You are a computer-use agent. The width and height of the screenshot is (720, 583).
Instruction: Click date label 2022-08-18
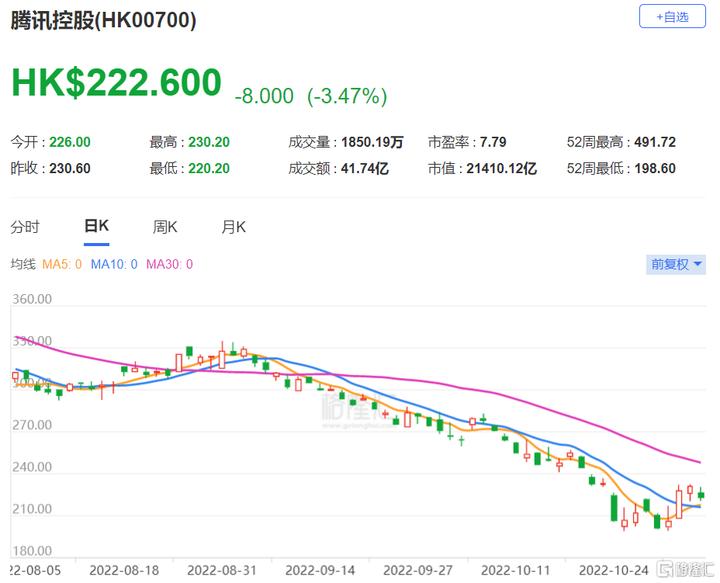coord(124,571)
